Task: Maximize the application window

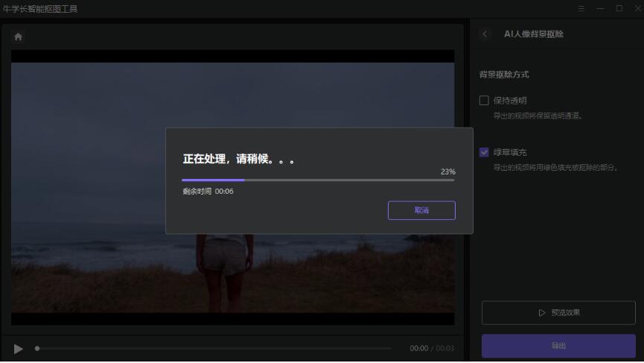Action: coord(619,8)
